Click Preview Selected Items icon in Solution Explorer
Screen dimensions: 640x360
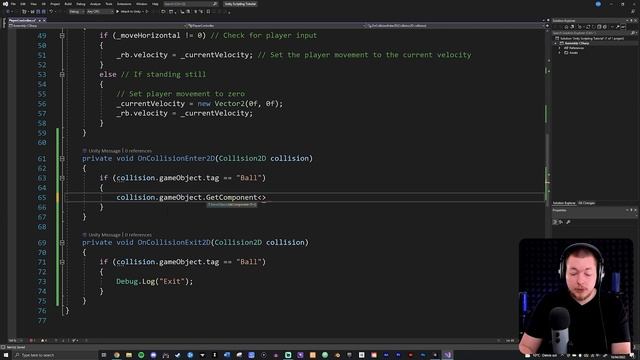623,27
